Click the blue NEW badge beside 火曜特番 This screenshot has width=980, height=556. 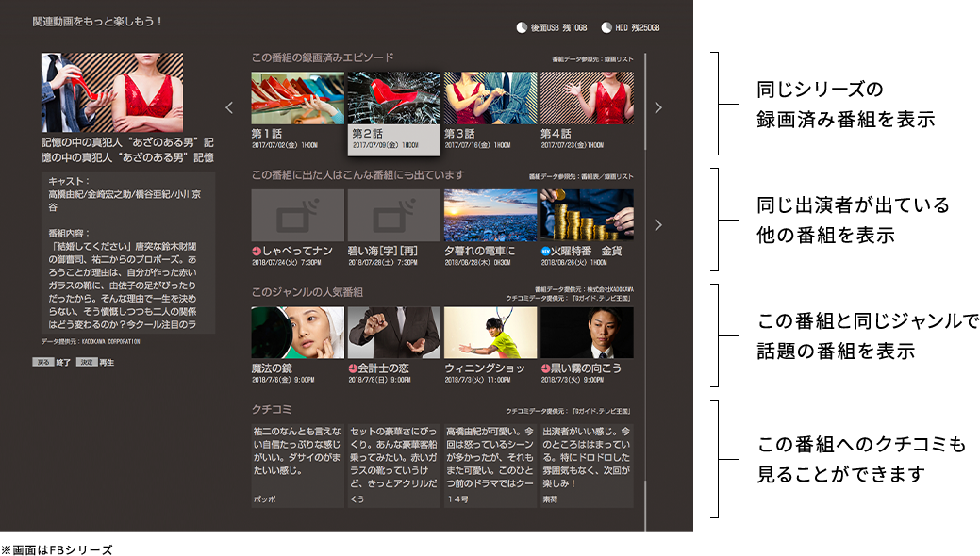[x=545, y=252]
